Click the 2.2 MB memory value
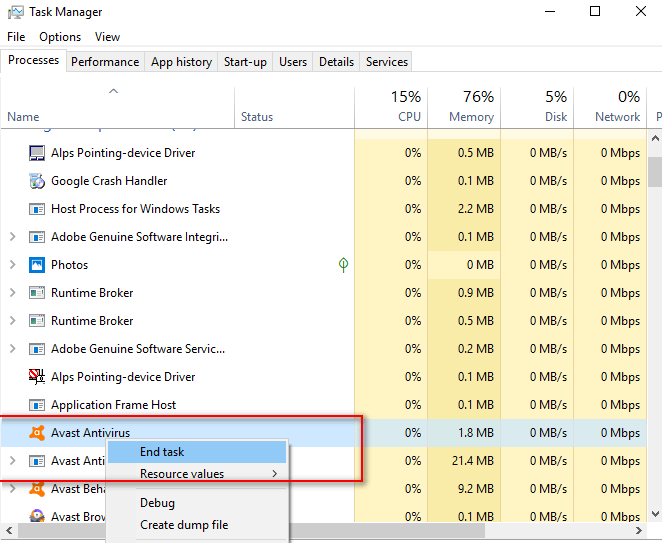Viewport: 662px width, 543px height. [x=475, y=209]
